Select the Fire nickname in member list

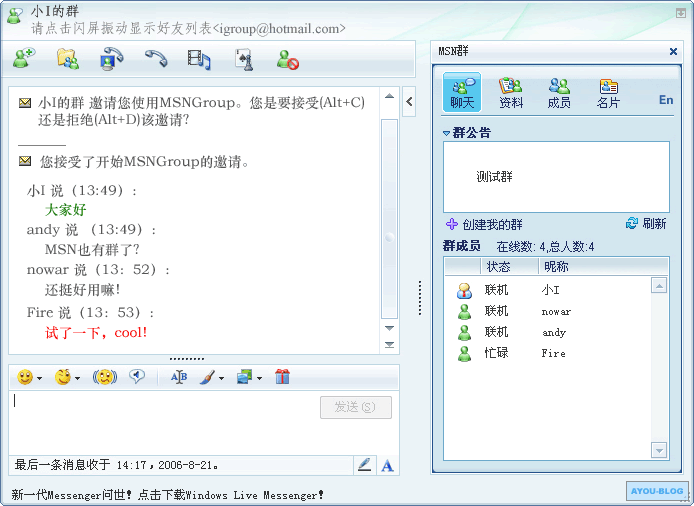[x=553, y=353]
